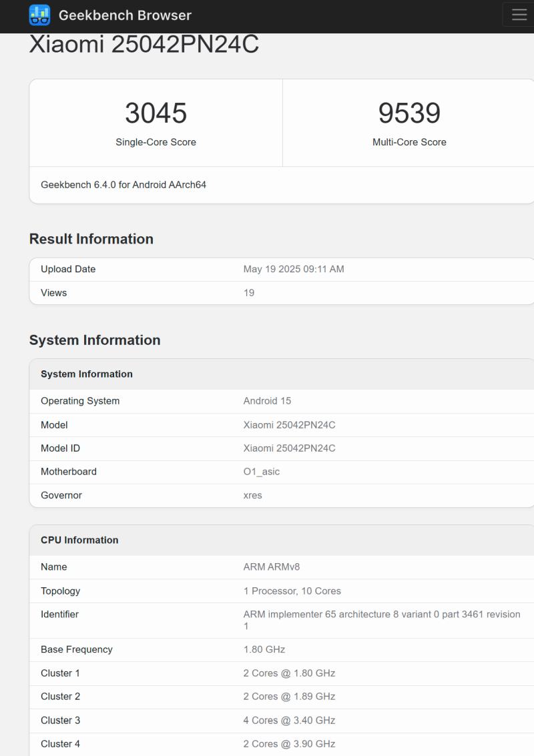Image resolution: width=534 pixels, height=756 pixels.
Task: Click the Topology label
Action: pyautogui.click(x=60, y=591)
